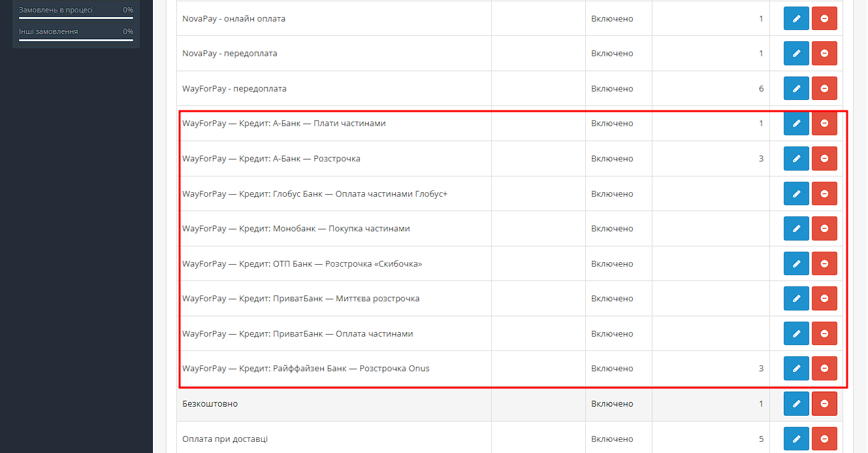The image size is (868, 453).
Task: Remove Безкоштовно payment method
Action: [824, 403]
